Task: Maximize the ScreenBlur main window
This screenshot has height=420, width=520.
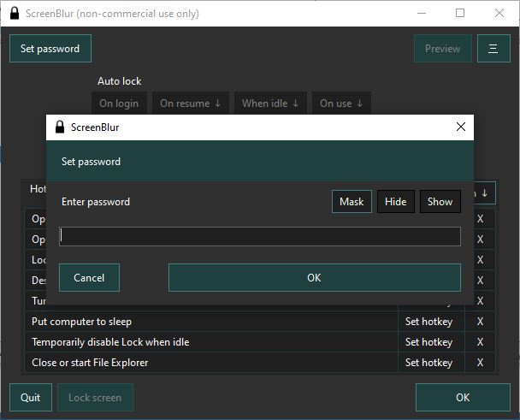Action: tap(460, 14)
